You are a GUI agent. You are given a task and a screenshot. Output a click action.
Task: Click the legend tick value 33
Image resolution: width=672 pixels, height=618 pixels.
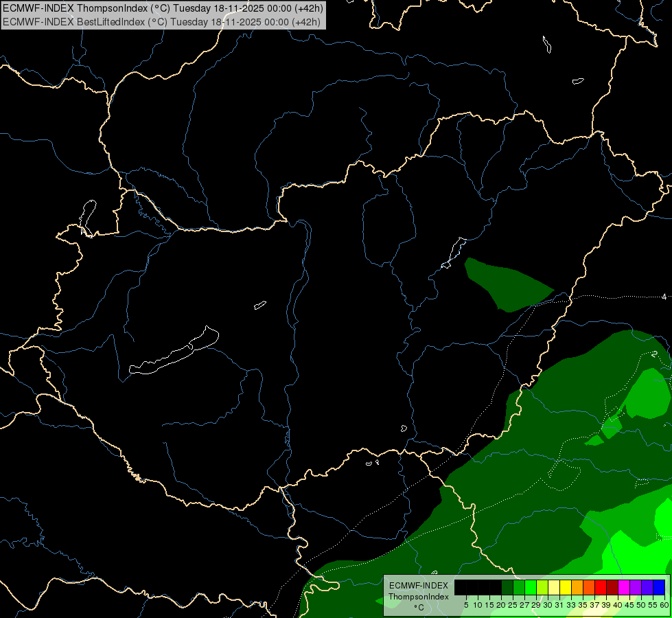[571, 605]
